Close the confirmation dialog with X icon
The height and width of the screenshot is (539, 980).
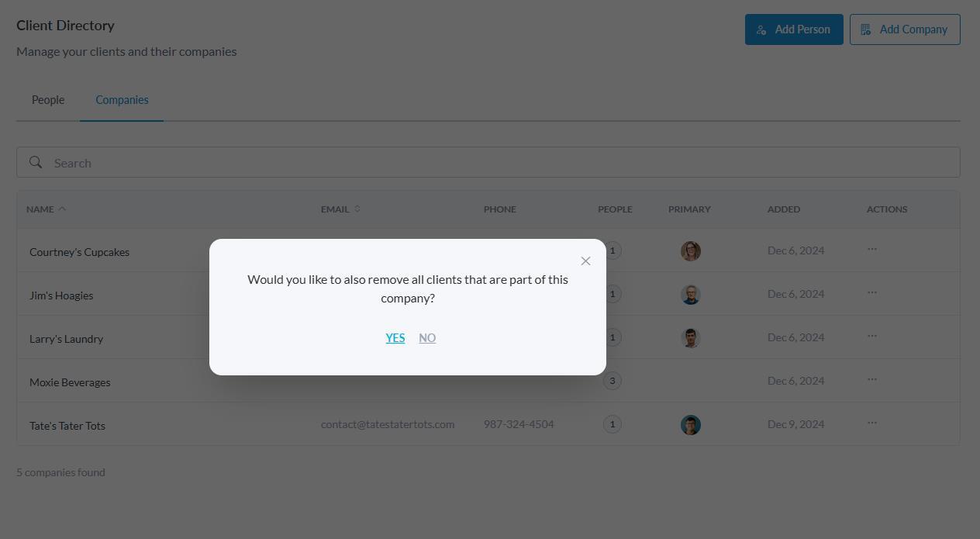[x=585, y=261]
